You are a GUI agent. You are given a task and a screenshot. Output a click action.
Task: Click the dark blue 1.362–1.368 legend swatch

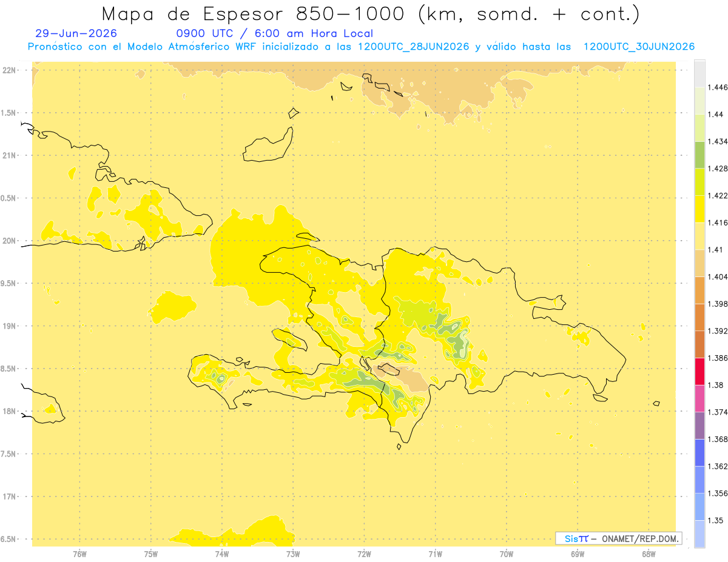coord(699,452)
